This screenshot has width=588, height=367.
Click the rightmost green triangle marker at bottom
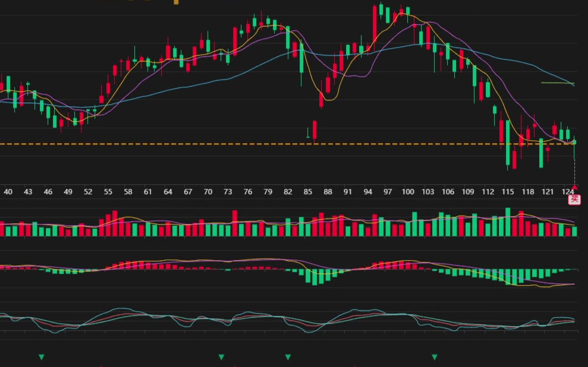[x=435, y=357]
